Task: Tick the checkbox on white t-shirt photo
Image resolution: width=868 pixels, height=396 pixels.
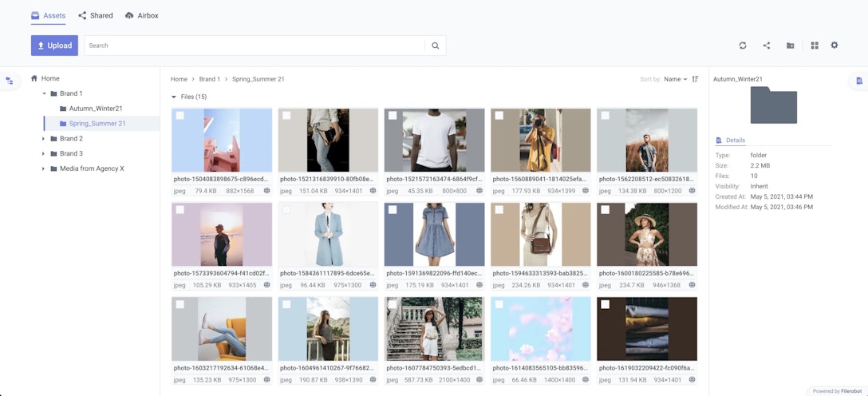Action: coord(393,116)
